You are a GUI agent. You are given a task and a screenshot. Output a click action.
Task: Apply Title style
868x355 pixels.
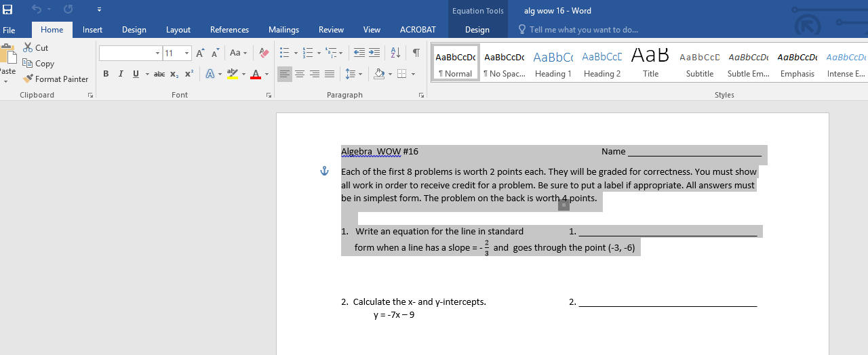coord(651,63)
